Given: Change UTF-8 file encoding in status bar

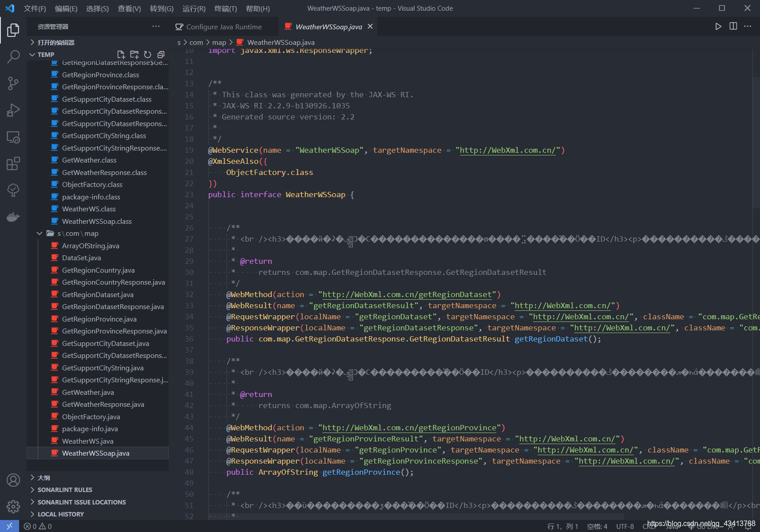Looking at the screenshot, I should pyautogui.click(x=625, y=527).
